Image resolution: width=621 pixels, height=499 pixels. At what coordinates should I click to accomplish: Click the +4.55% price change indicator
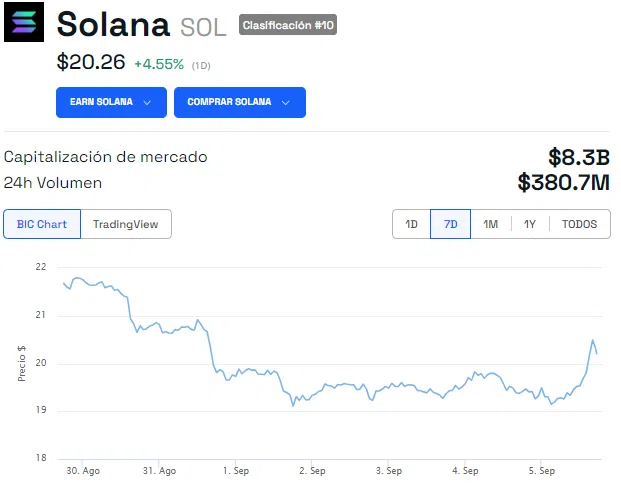[x=159, y=64]
